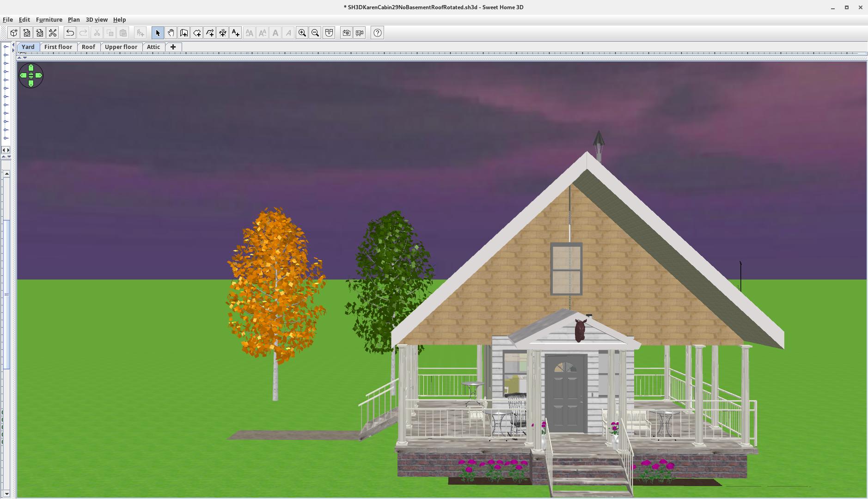This screenshot has width=868, height=499.
Task: Open the Furniture menu
Action: [49, 19]
